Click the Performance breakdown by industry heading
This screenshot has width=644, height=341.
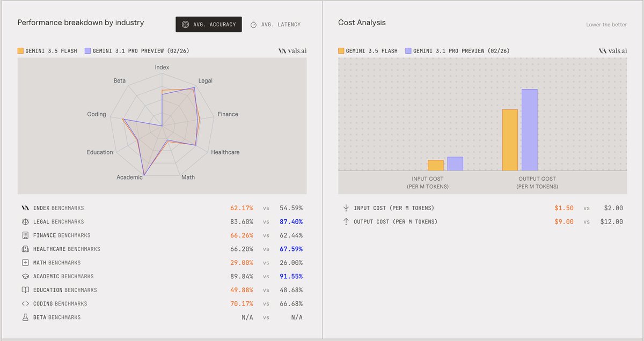(x=80, y=23)
